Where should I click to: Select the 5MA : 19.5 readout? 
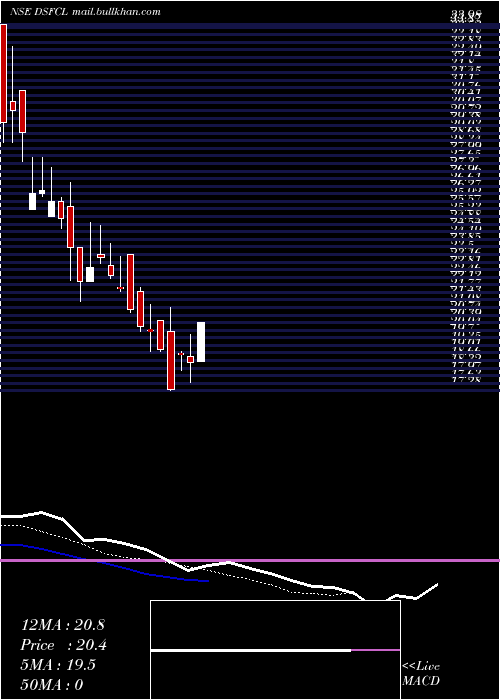(x=58, y=665)
